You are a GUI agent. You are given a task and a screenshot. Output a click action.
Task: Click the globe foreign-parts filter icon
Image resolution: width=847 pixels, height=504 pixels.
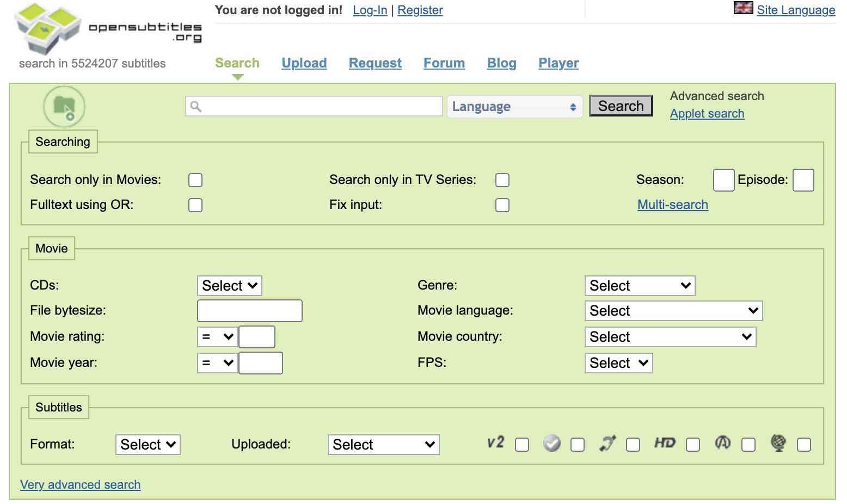click(778, 443)
